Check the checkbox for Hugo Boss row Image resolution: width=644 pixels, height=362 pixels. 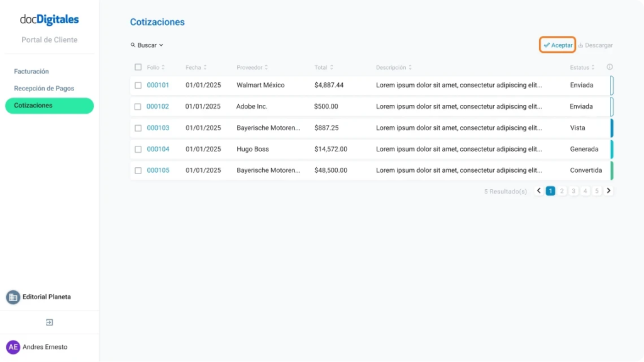tap(138, 149)
